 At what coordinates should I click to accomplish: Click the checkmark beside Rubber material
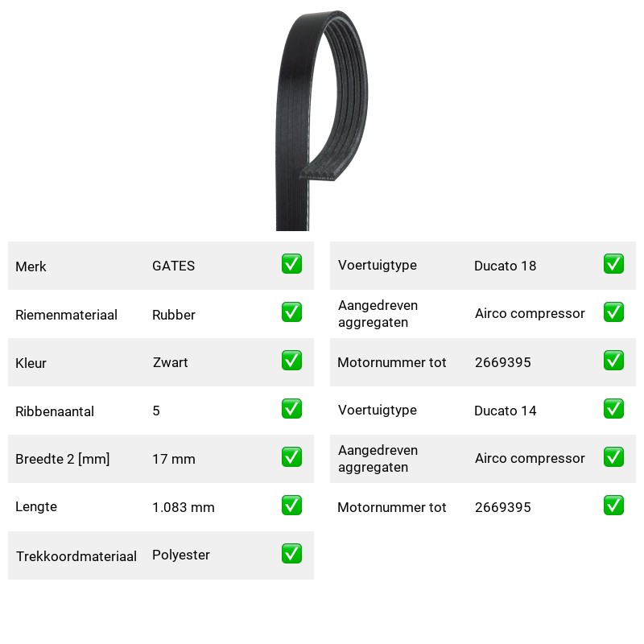[x=291, y=312]
